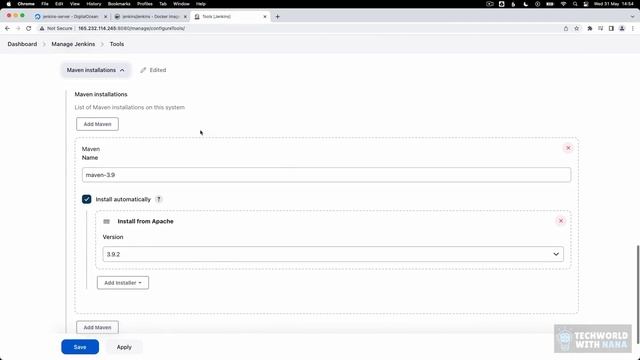
Task: Reload the page with the refresh icon
Action: 29,28
